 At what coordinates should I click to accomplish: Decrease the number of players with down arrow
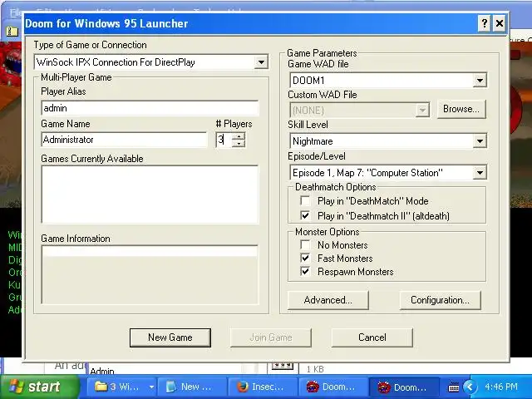[x=239, y=144]
